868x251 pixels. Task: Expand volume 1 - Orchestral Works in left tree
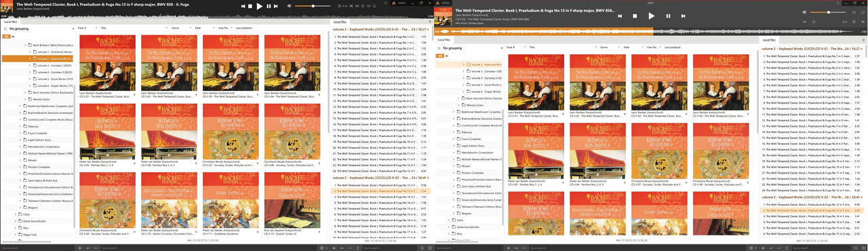(31, 52)
